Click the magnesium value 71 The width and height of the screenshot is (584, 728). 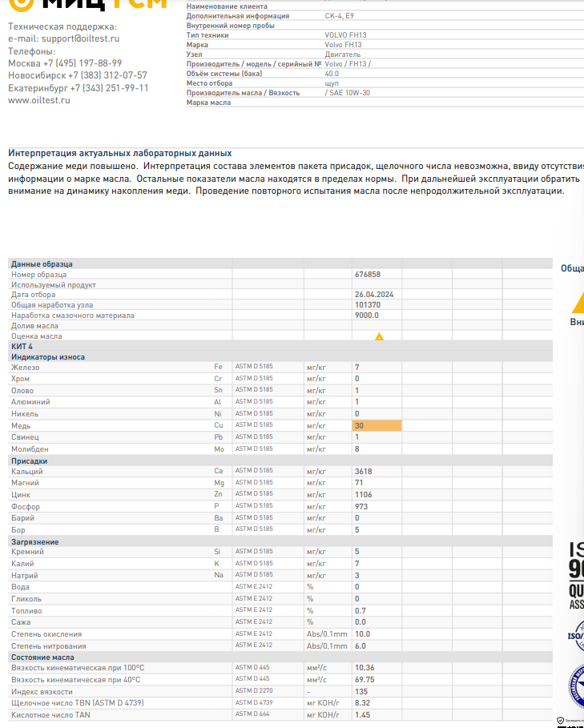[x=359, y=483]
